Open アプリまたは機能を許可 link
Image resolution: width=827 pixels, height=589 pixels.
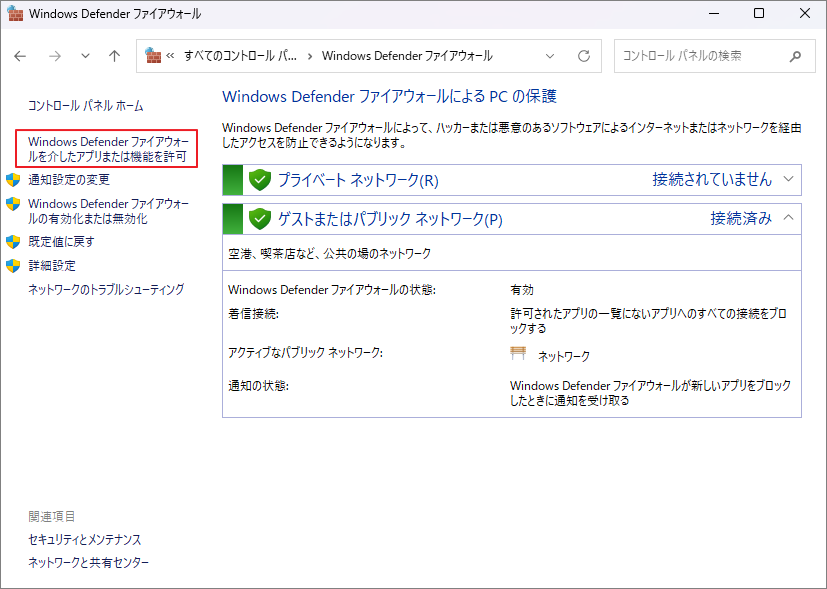108,149
